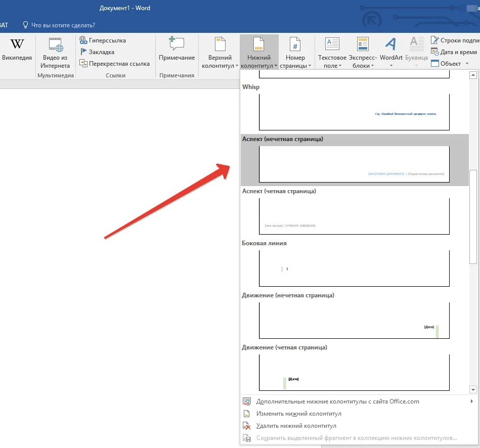Open WordArt gallery
The height and width of the screenshot is (448, 480).
click(391, 53)
